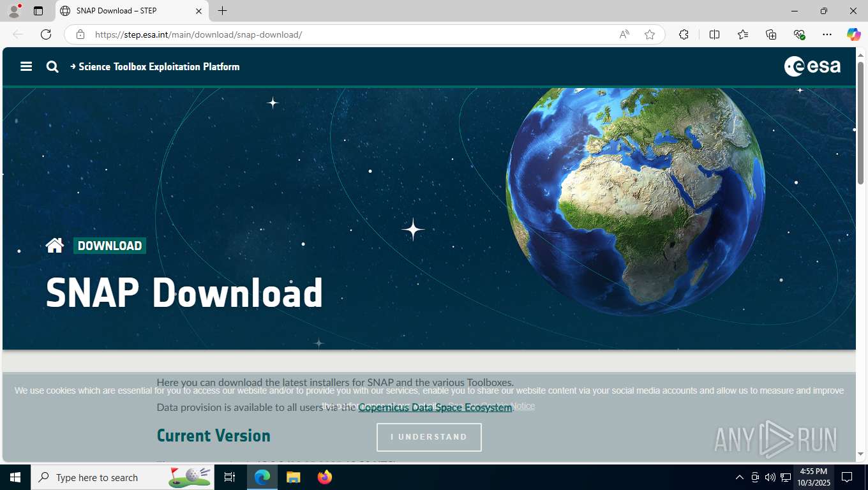The image size is (868, 490).
Task: Add this page to favorites star
Action: click(650, 34)
